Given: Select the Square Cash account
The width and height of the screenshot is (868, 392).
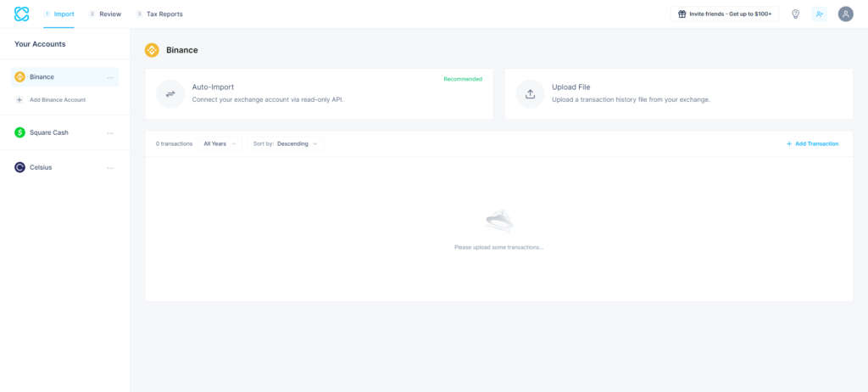Looking at the screenshot, I should coord(64,132).
